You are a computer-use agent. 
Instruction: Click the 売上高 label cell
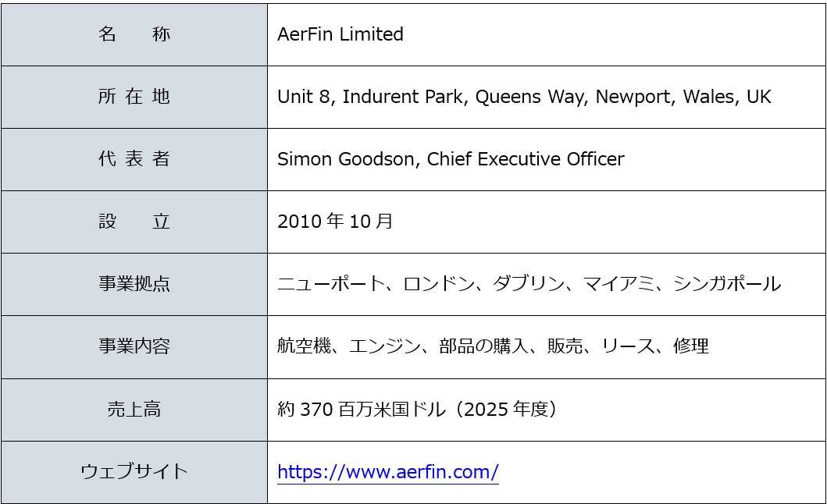pyautogui.click(x=134, y=410)
